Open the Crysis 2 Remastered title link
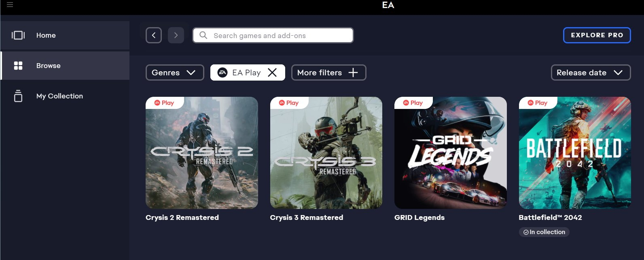Screen dimensions: 644x260 (x=182, y=217)
